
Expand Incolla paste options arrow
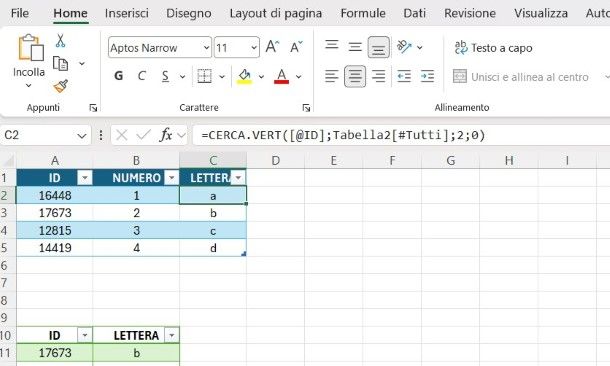(28, 85)
